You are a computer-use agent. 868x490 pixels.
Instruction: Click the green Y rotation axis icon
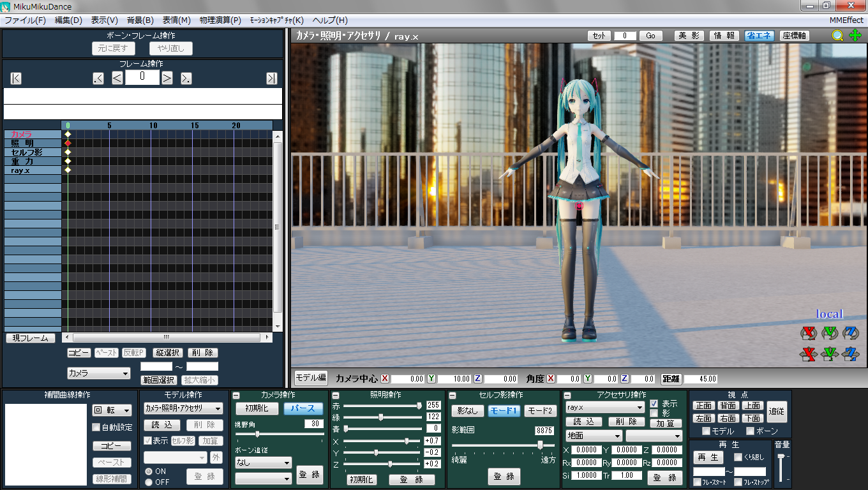(x=830, y=333)
